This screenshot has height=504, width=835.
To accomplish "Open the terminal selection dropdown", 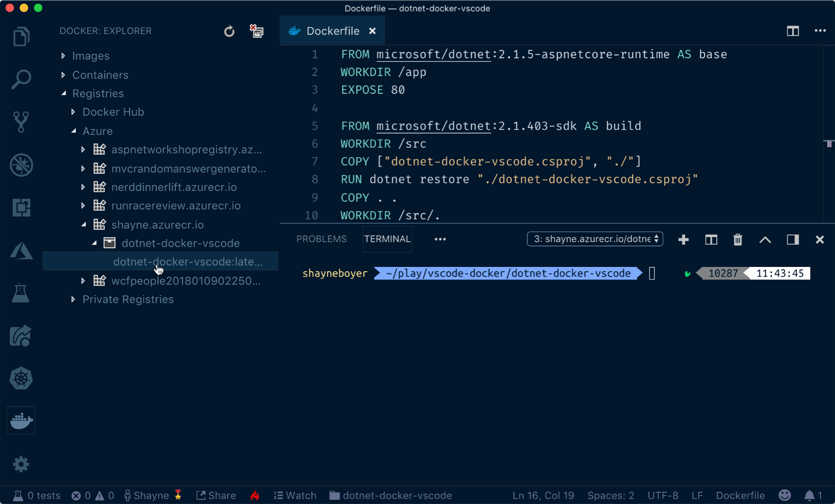I will (595, 238).
